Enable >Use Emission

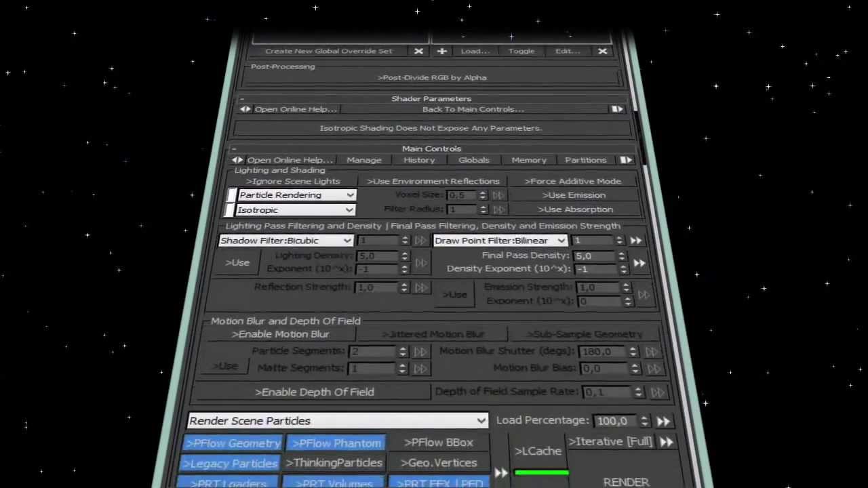coord(574,195)
